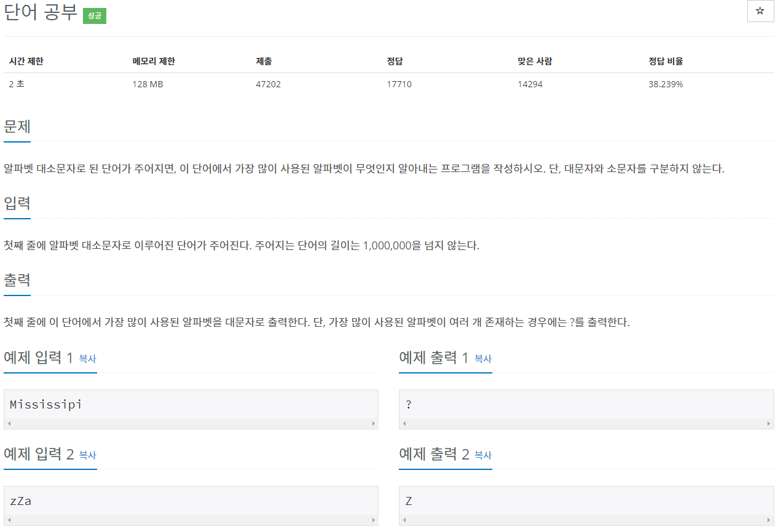Click left scroll arrow under zZa box
Screen dimensions: 778x532
[9, 520]
